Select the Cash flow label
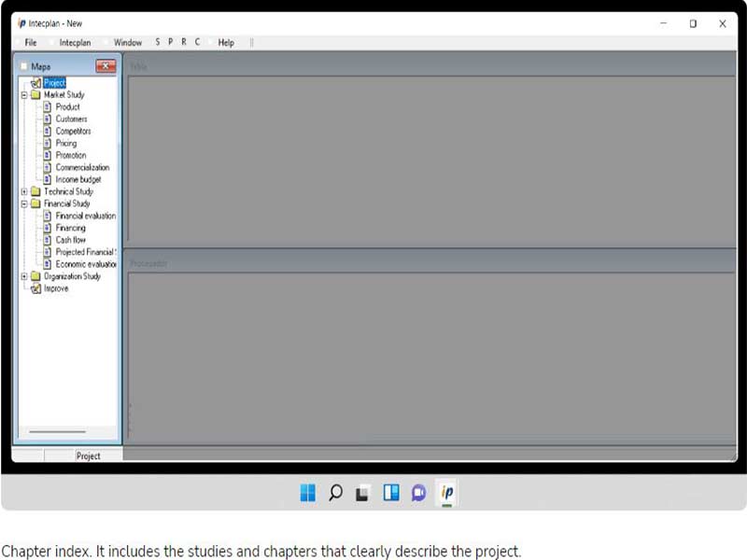 [x=71, y=240]
